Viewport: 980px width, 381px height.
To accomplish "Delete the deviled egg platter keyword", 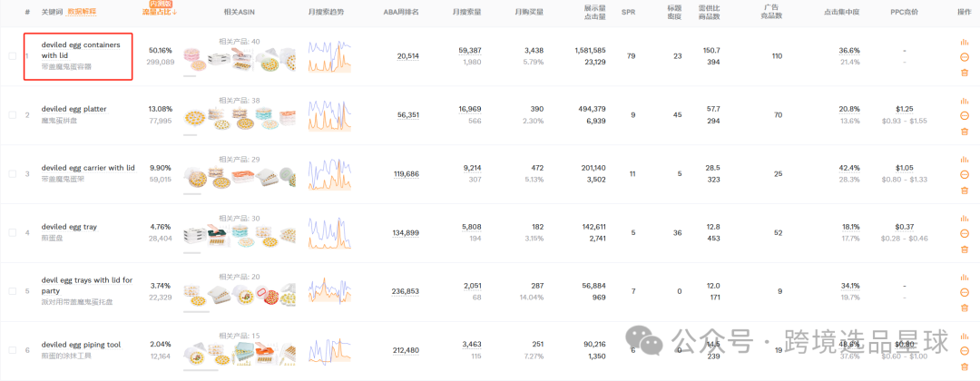I will (x=964, y=132).
